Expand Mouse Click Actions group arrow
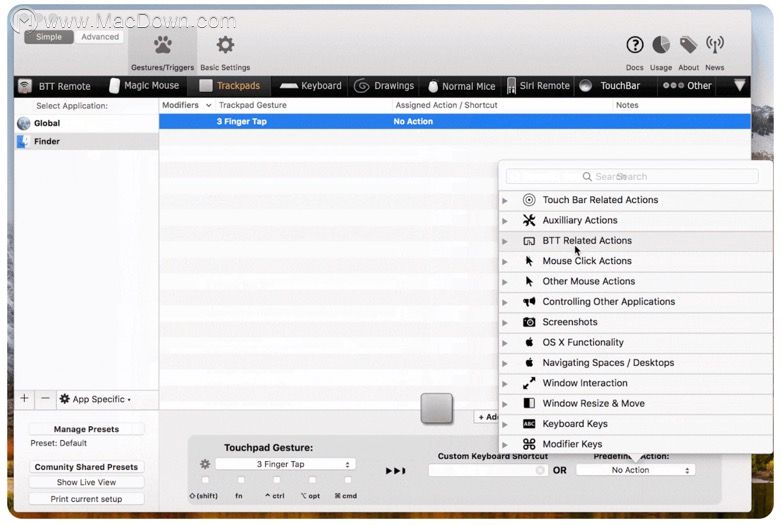 [505, 262]
